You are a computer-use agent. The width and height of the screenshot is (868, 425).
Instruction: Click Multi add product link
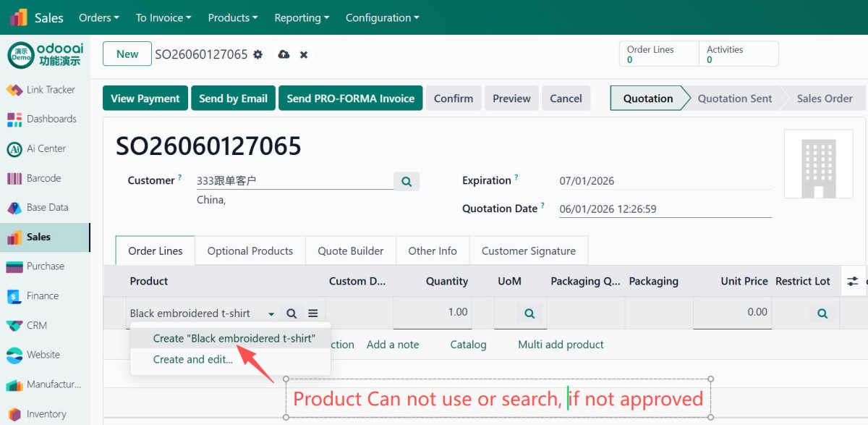coord(561,345)
